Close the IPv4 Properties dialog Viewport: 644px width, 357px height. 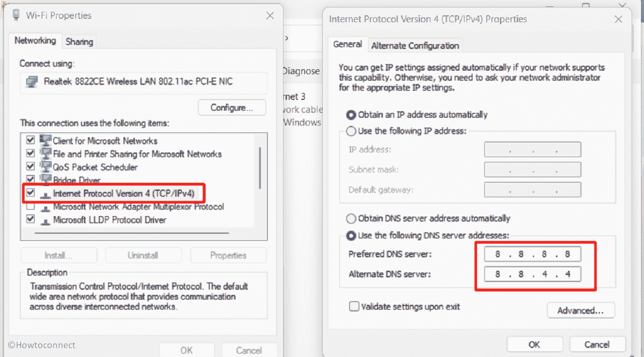618,19
